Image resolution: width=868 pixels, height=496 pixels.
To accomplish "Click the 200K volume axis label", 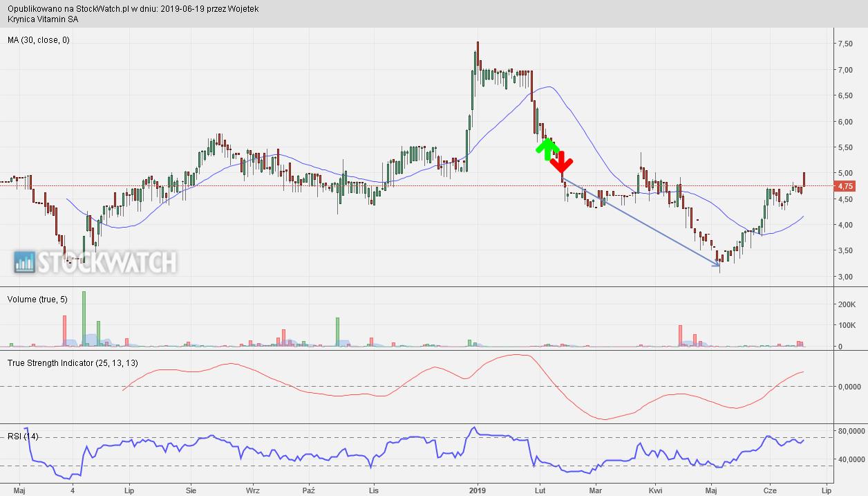I will coord(847,304).
